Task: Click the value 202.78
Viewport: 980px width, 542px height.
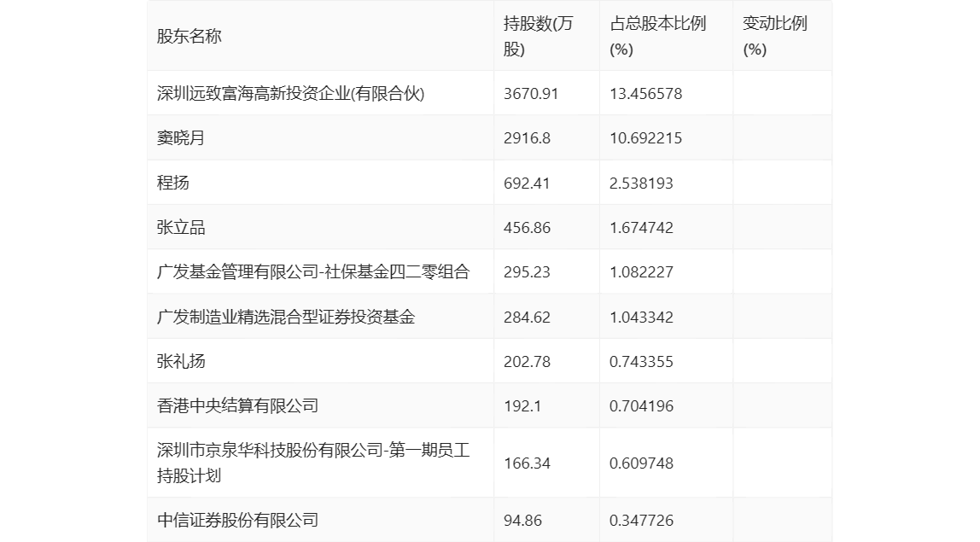Action: [527, 361]
